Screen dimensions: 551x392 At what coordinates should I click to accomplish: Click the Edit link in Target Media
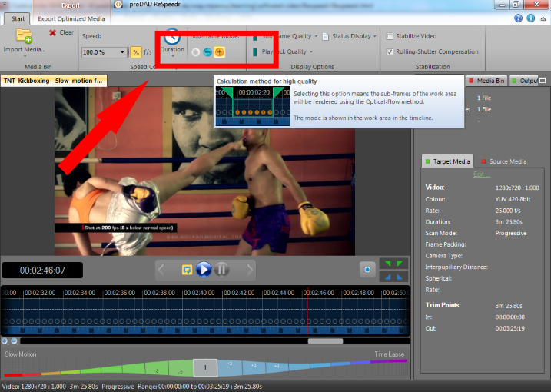481,174
